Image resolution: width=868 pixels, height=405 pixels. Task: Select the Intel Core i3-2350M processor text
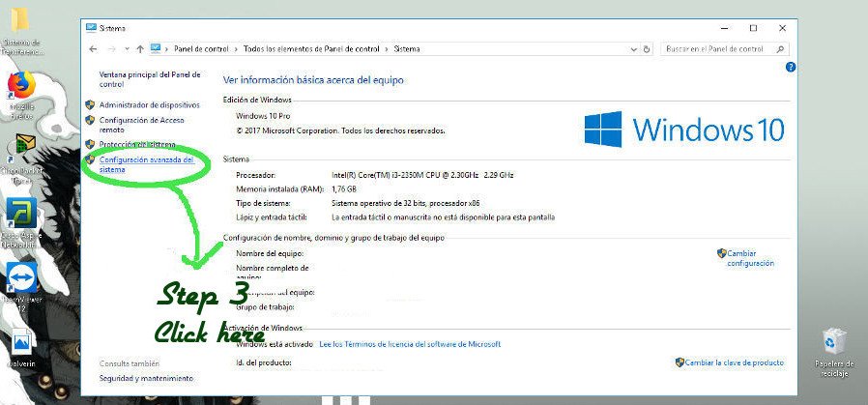(422, 175)
